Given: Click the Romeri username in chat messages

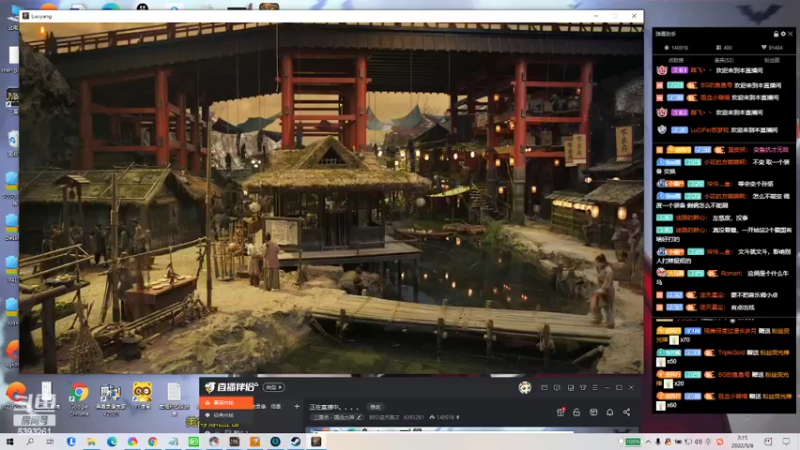Looking at the screenshot, I should tap(731, 273).
